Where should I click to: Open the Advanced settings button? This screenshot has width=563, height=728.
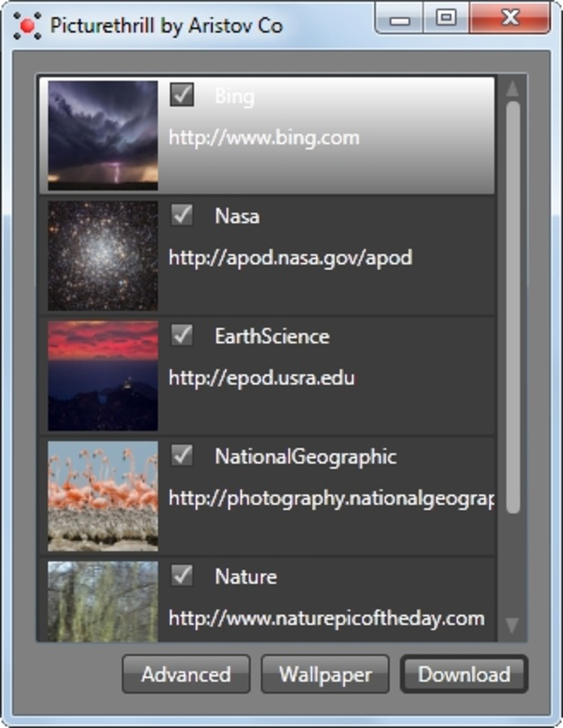click(186, 674)
